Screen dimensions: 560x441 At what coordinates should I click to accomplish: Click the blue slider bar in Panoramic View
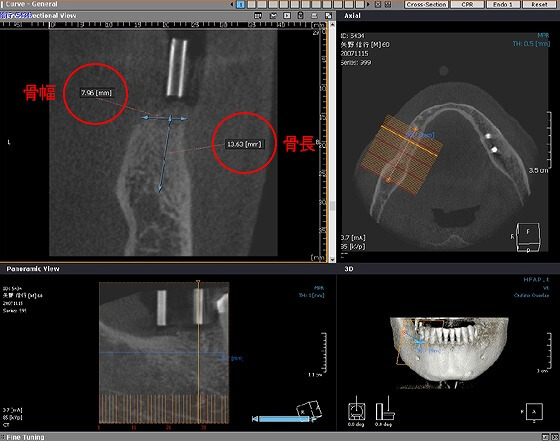point(284,419)
